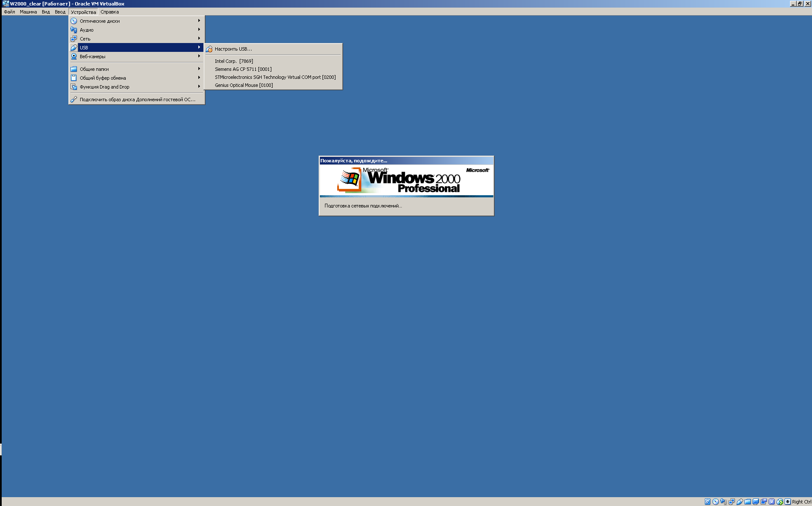Open the Справка menu
812x506 pixels.
click(109, 12)
